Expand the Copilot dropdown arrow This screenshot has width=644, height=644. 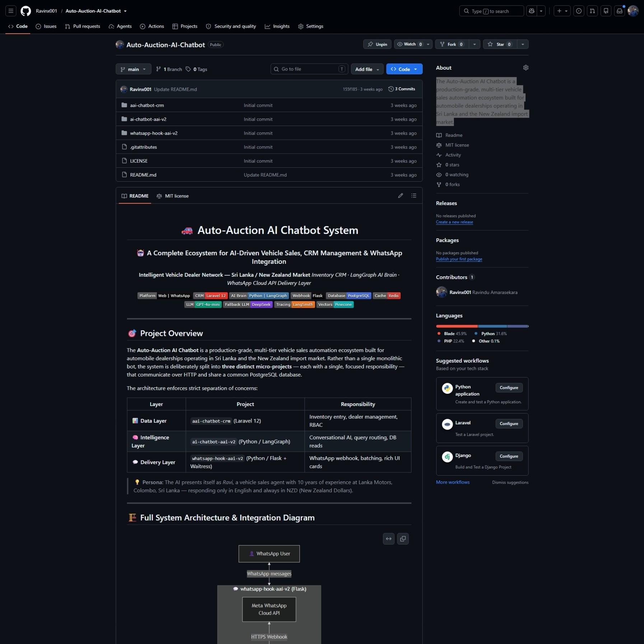click(541, 11)
